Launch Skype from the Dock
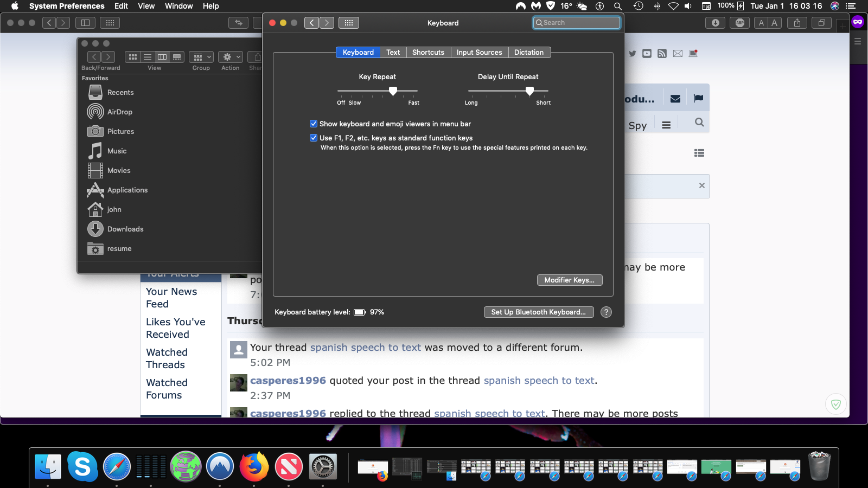Screen dimensions: 868x488 point(82,466)
